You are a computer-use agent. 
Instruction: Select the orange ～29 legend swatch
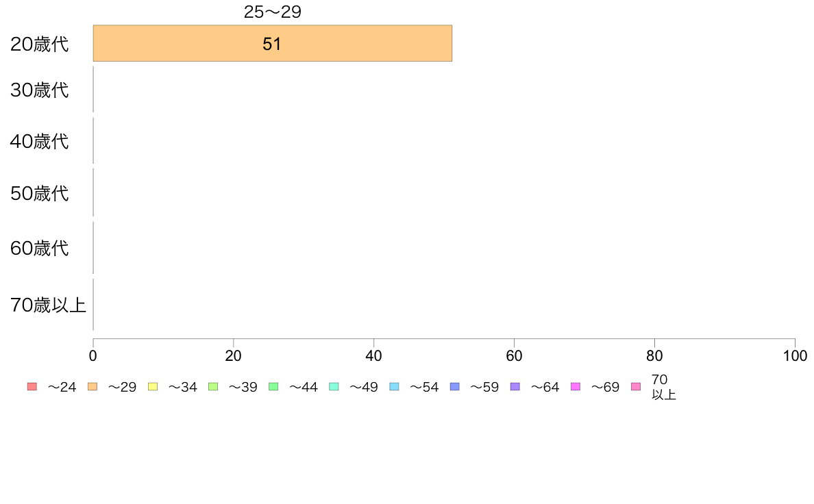pyautogui.click(x=92, y=387)
